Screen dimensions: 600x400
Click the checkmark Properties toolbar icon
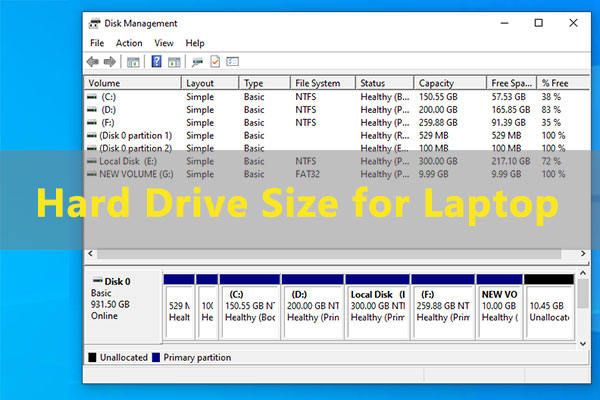(x=215, y=62)
